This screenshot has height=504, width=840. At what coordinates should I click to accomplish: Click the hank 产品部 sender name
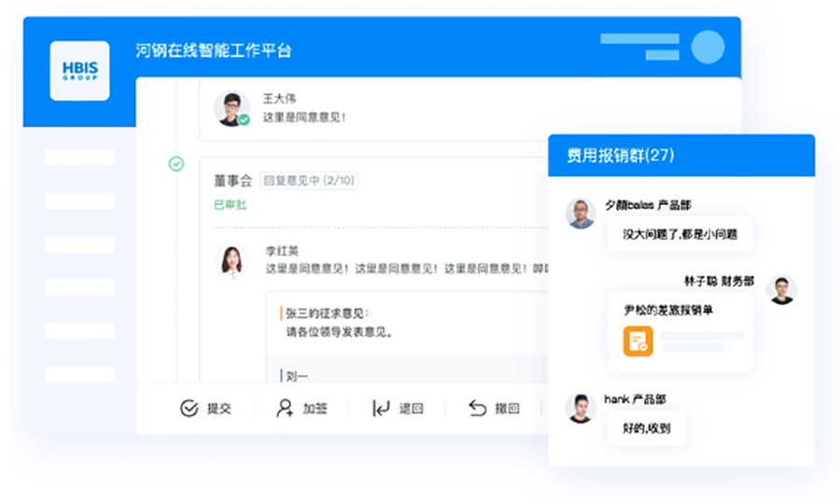click(x=635, y=399)
